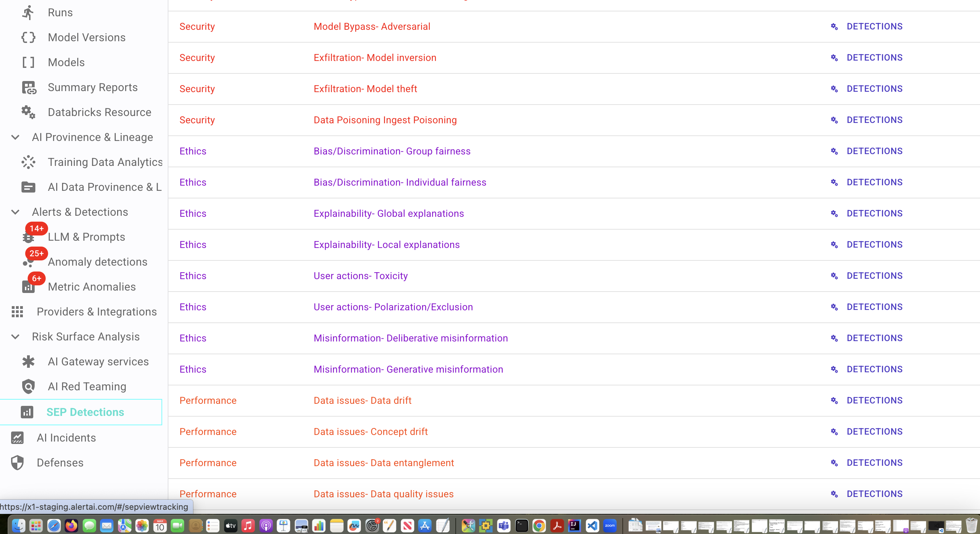980x534 pixels.
Task: Click the AI Incidents graph icon
Action: [x=17, y=438]
